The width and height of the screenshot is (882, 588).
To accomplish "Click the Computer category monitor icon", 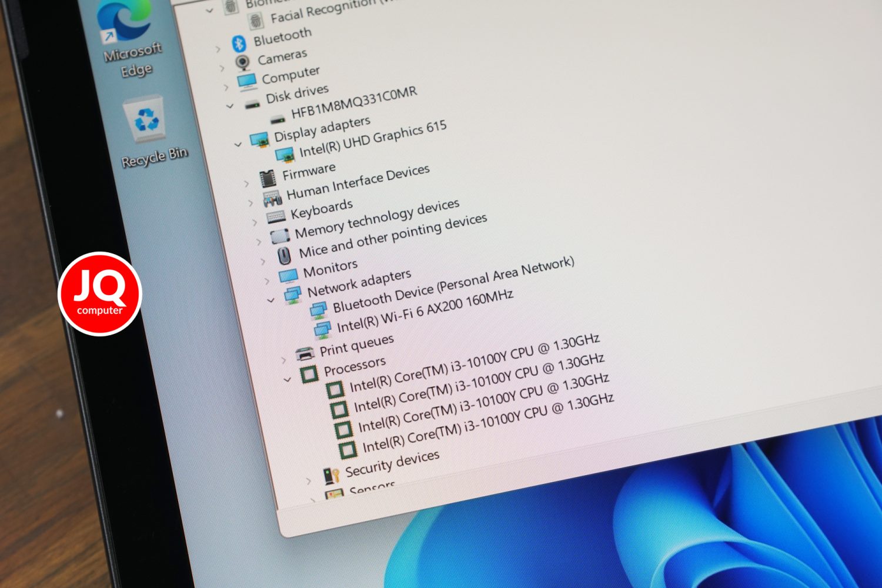I will pyautogui.click(x=247, y=81).
